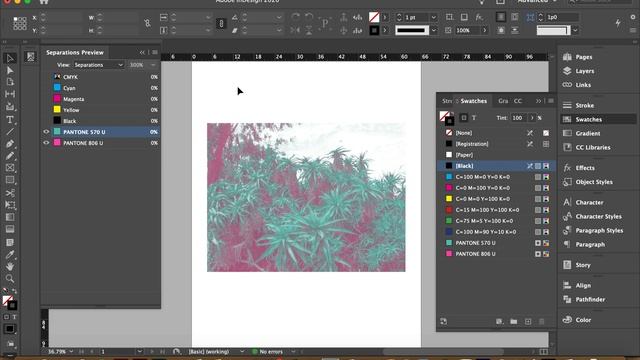The height and width of the screenshot is (360, 640).
Task: Select the Line tool
Action: [x=10, y=132]
